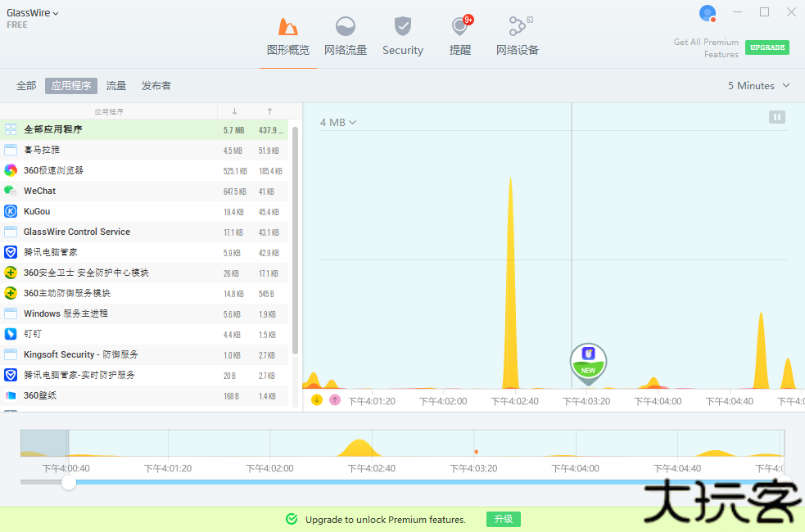The width and height of the screenshot is (805, 532).
Task: Open the Security tab
Action: point(403,37)
